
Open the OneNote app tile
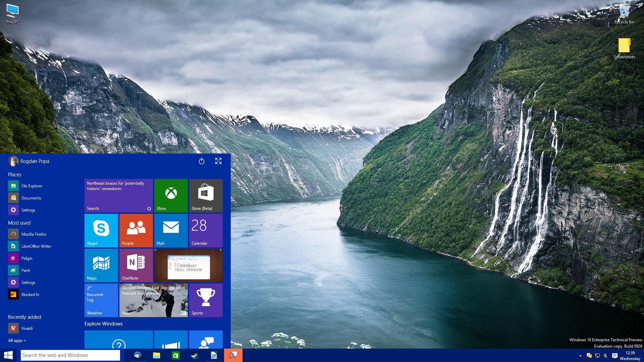coord(136,266)
